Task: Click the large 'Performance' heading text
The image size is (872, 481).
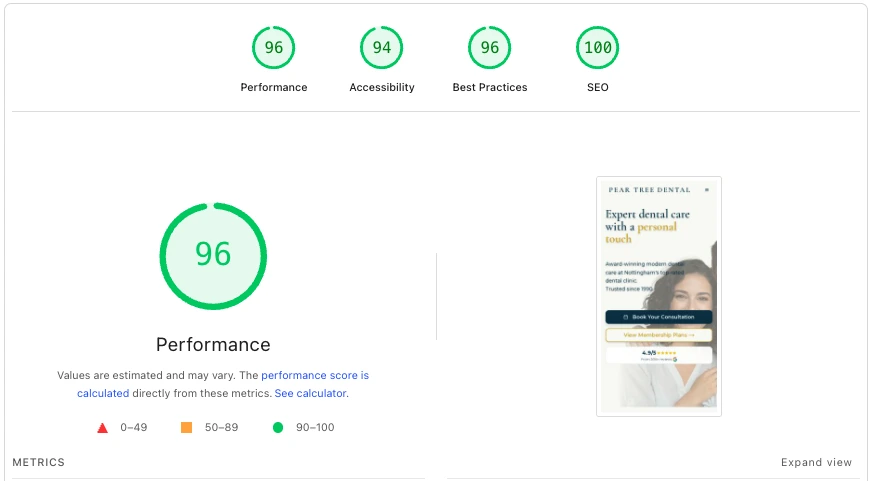Action: [213, 345]
